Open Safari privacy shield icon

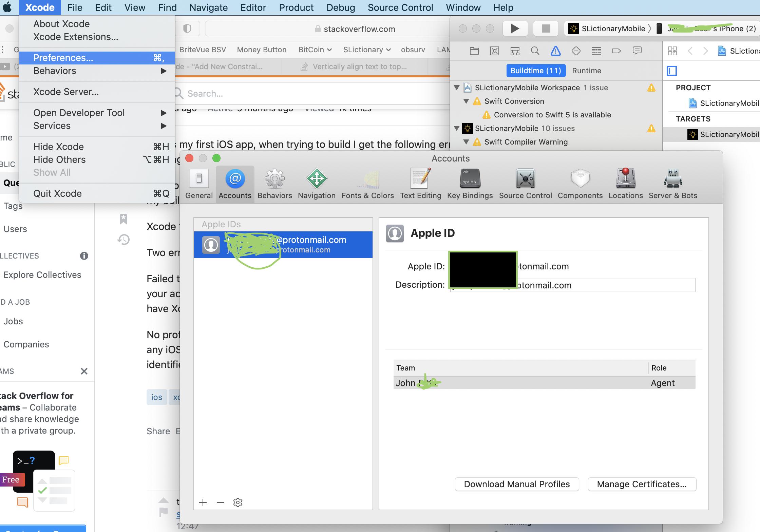187,28
